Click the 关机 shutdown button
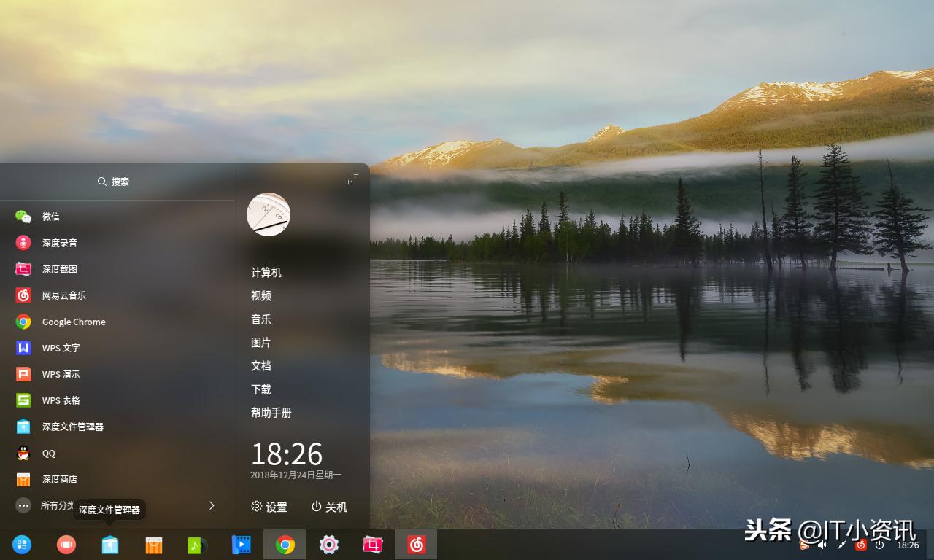 pyautogui.click(x=328, y=507)
